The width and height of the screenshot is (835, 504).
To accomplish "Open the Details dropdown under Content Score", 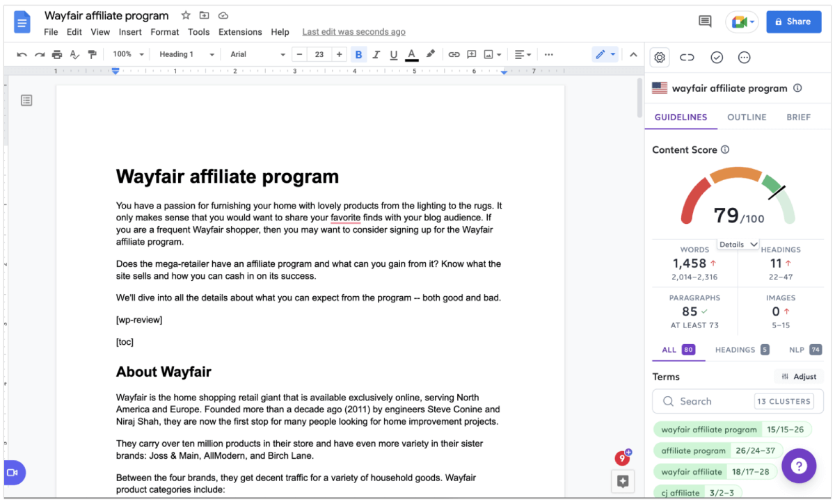I will coord(738,244).
